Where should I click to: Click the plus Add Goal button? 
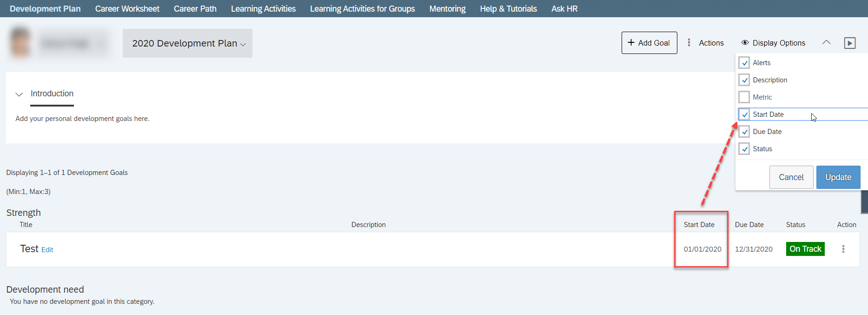point(649,43)
